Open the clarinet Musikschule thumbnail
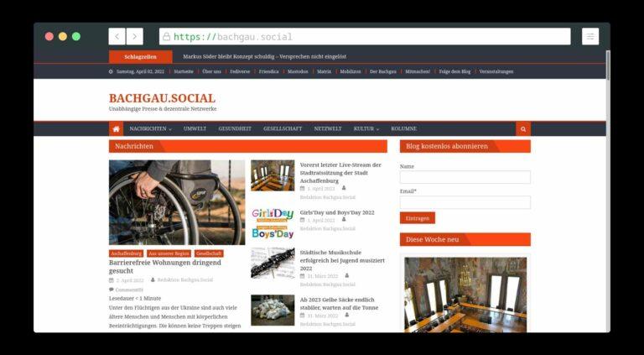644x355 pixels. [273, 264]
